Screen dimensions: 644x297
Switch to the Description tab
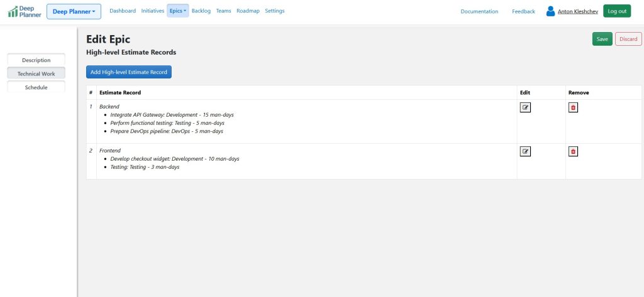click(36, 60)
